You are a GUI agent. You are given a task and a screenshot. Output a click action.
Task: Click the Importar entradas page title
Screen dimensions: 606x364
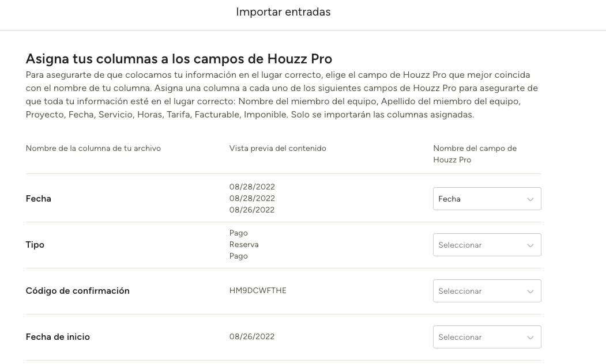point(283,12)
